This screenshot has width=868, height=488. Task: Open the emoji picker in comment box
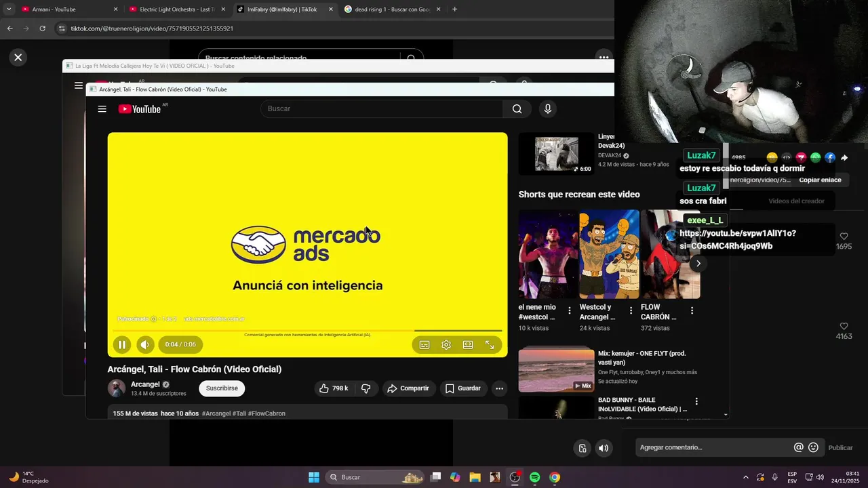pyautogui.click(x=814, y=447)
